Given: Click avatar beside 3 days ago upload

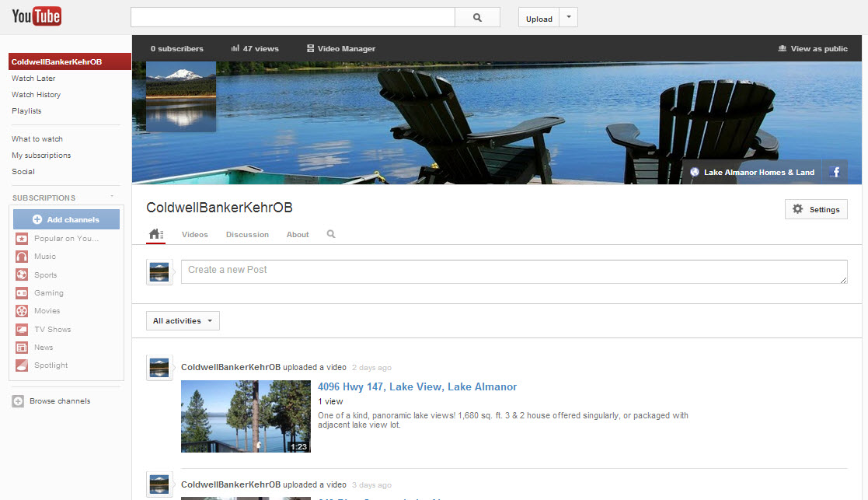Looking at the screenshot, I should tap(159, 484).
